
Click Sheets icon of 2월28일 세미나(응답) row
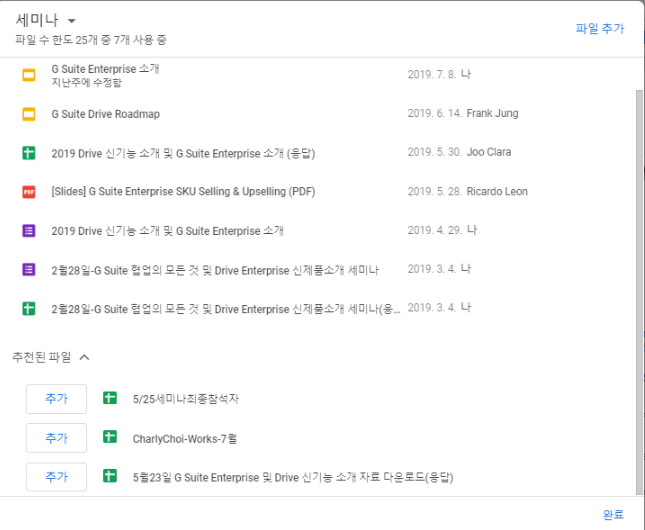click(29, 309)
